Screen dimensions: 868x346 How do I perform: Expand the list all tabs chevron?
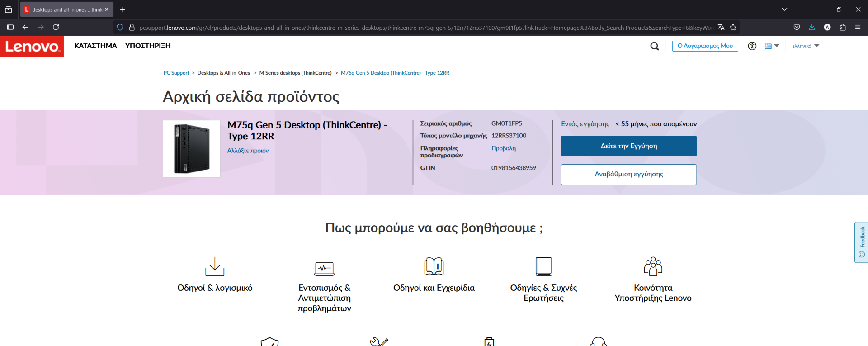tap(784, 9)
